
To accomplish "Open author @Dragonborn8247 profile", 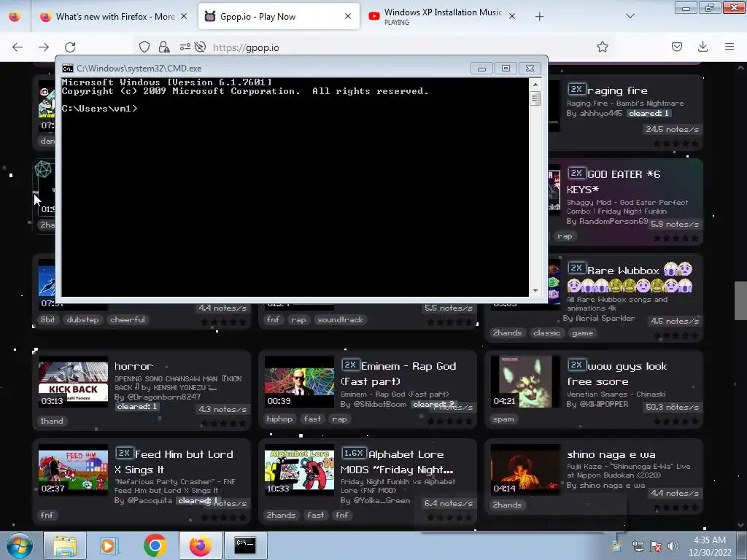I will [164, 397].
